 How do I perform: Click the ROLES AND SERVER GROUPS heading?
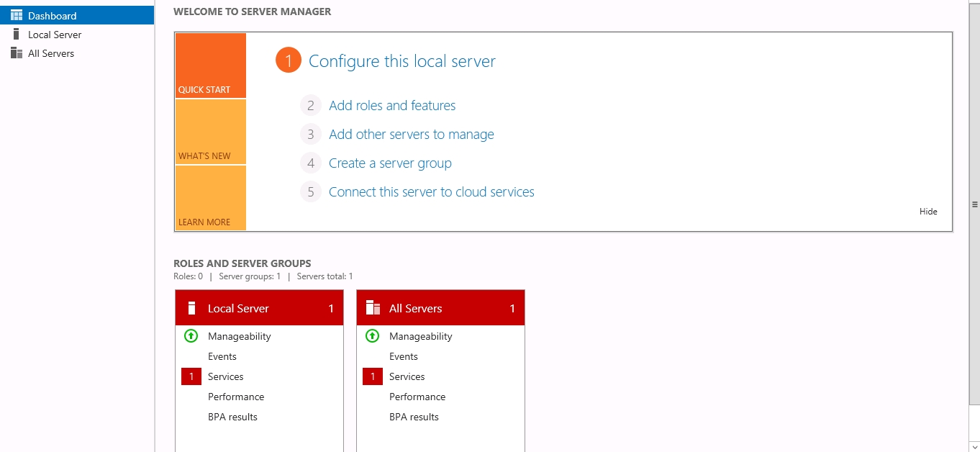(x=242, y=263)
